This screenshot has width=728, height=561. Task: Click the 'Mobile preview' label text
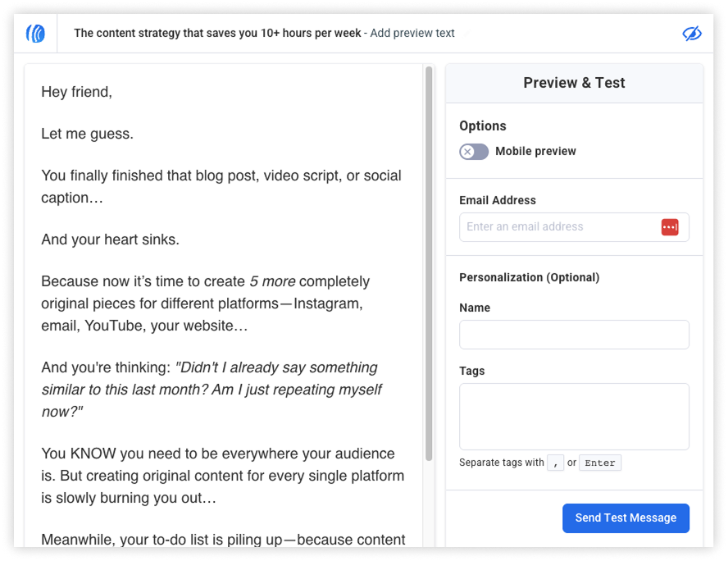(535, 152)
